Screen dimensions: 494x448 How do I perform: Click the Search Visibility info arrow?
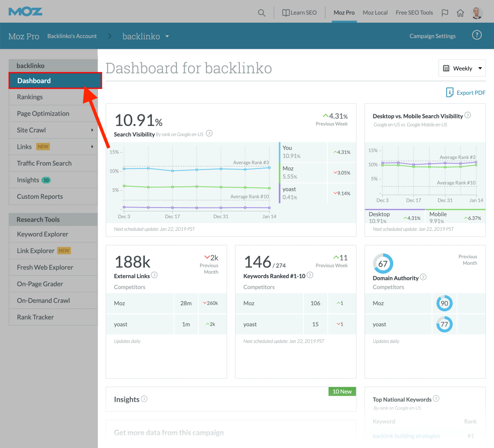tap(209, 134)
